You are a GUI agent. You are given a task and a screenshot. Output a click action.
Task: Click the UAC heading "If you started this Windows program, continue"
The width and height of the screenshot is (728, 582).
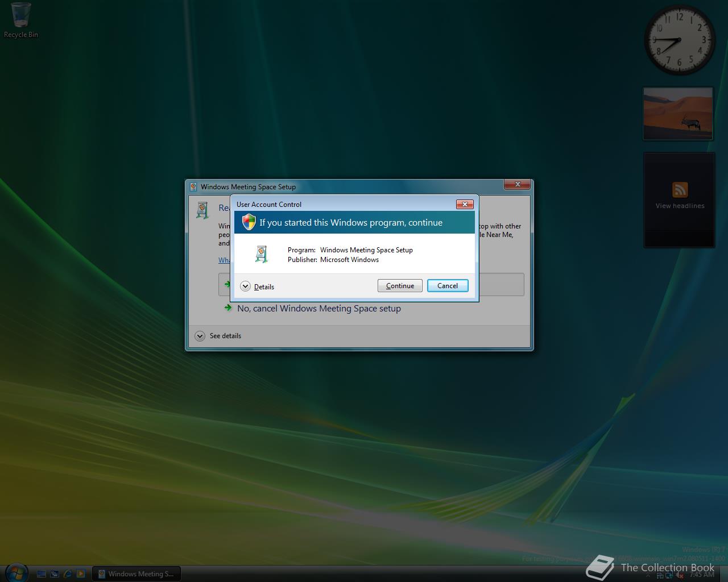351,223
